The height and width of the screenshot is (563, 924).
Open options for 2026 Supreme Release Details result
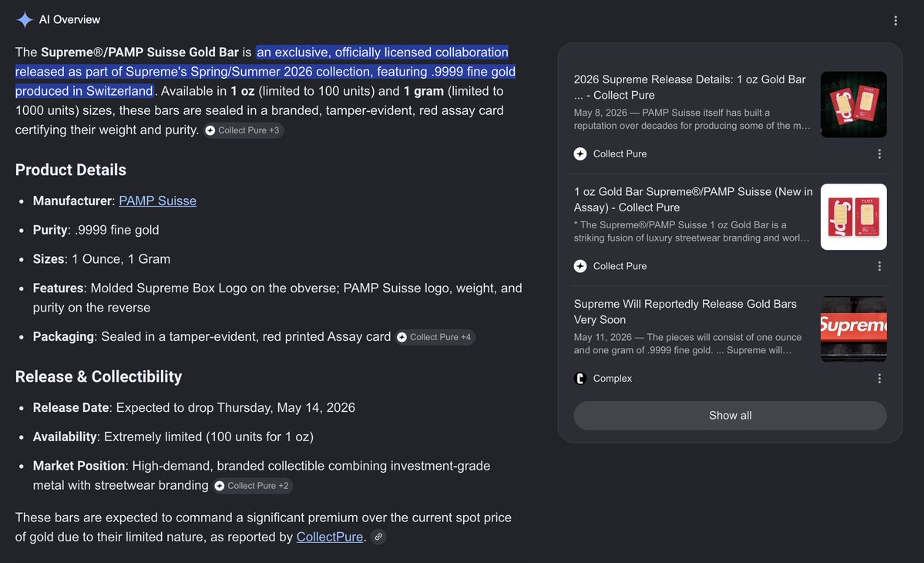coord(879,154)
